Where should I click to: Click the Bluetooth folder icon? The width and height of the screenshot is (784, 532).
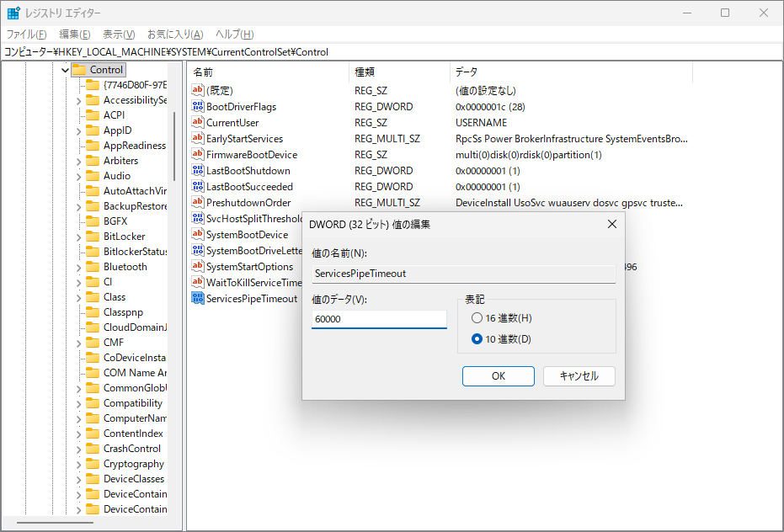coord(93,267)
